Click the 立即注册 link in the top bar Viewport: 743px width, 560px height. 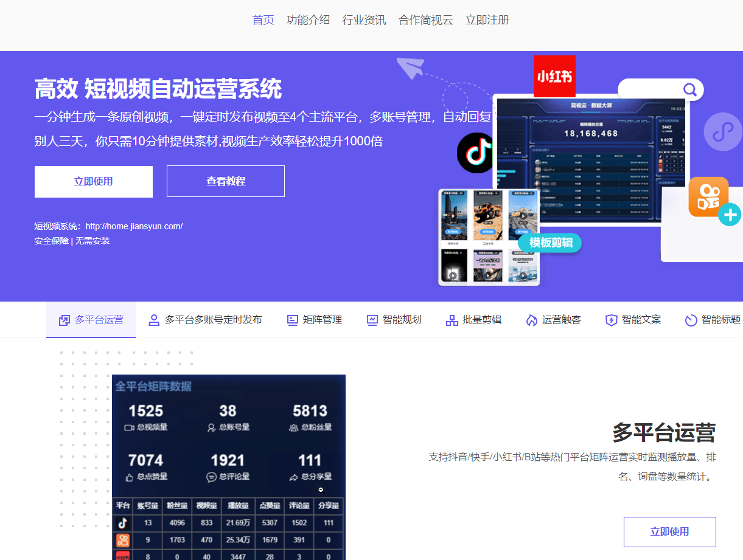pyautogui.click(x=486, y=19)
